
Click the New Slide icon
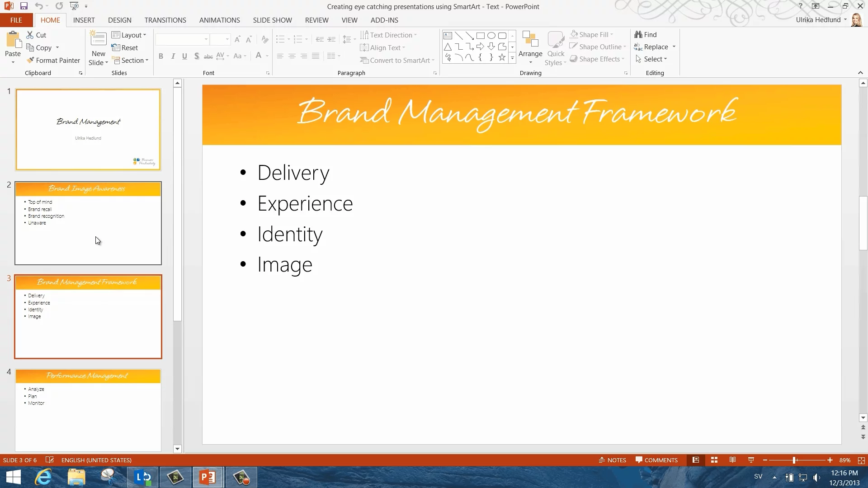point(98,39)
